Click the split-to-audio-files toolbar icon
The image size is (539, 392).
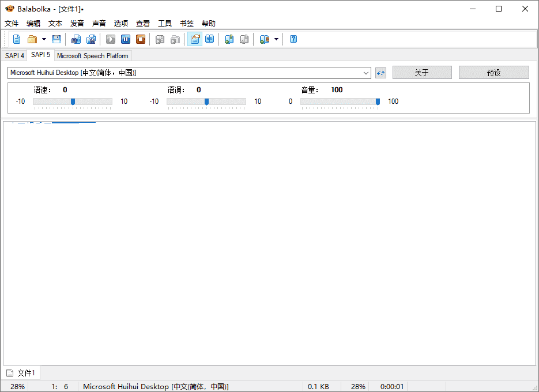click(x=91, y=39)
